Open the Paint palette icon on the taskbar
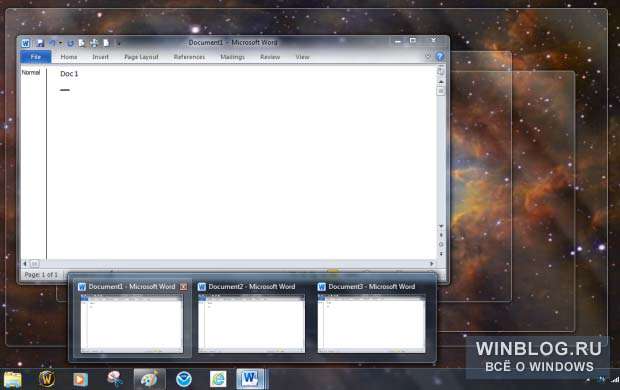 point(149,379)
